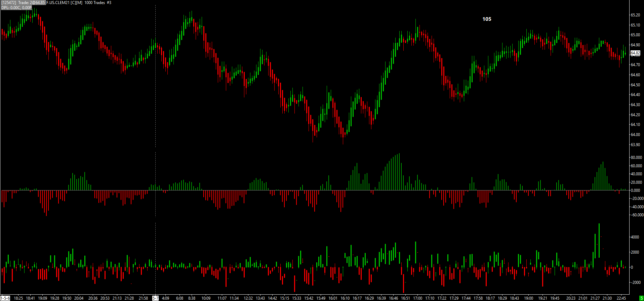Click the 18:43 time axis label

point(514,298)
